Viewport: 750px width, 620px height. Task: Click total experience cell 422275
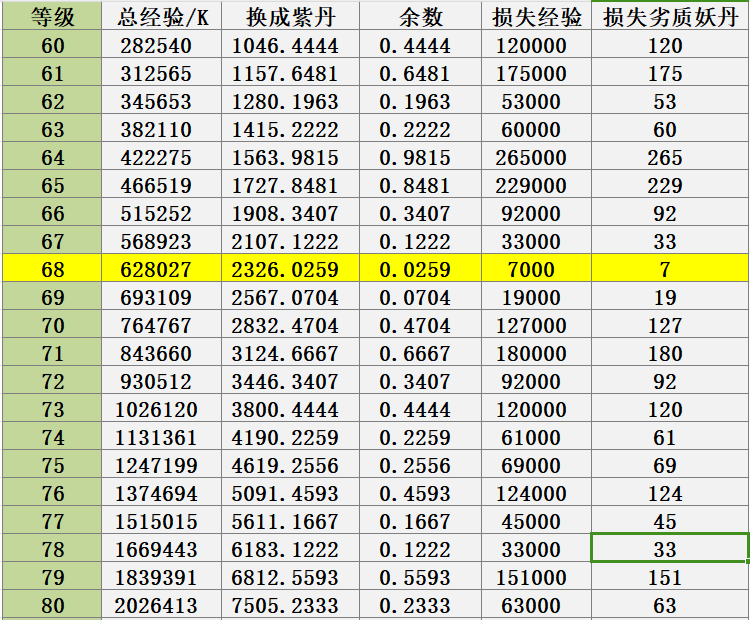coord(162,156)
